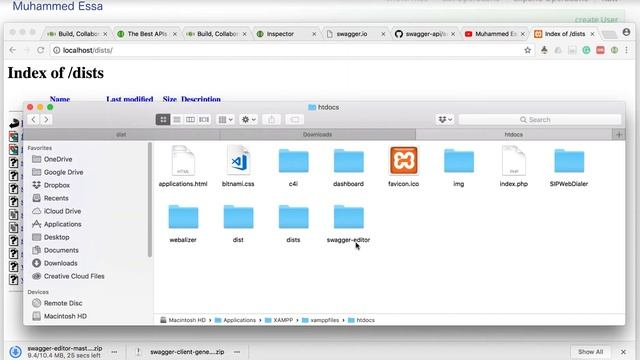Switch Finder to list view
Screen dimensions: 640x360
[177, 120]
